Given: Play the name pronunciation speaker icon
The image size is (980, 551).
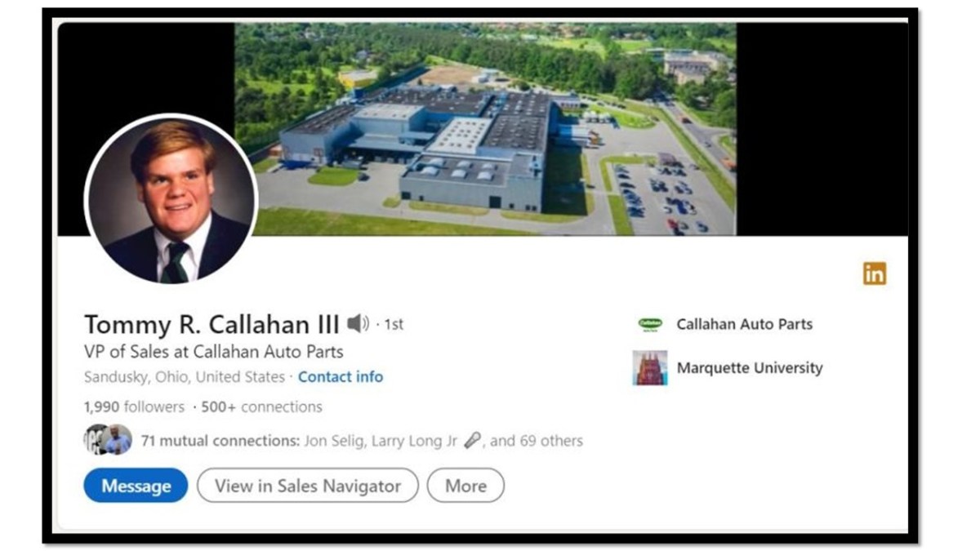Looking at the screenshot, I should coord(358,324).
